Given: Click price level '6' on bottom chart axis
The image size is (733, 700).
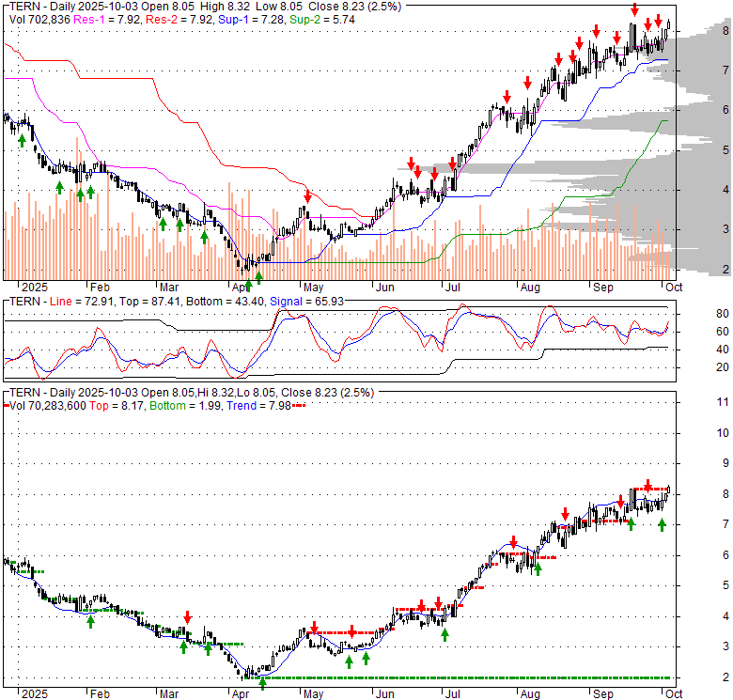Looking at the screenshot, I should 725,555.
